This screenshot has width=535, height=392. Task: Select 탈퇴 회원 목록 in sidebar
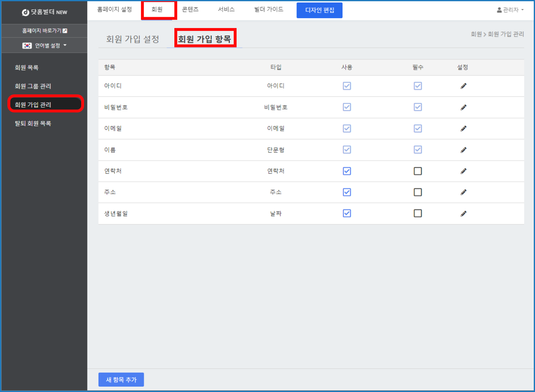(x=33, y=123)
